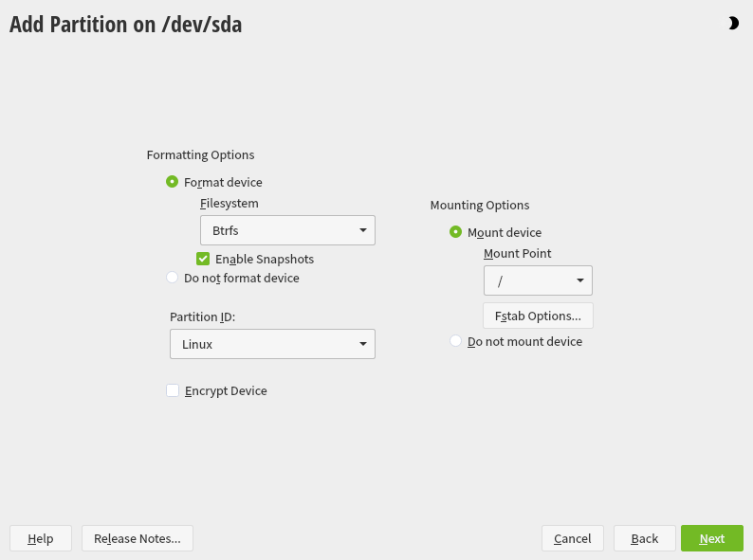Open the Mount Point combo box arrow
This screenshot has width=753, height=560.
pos(579,281)
